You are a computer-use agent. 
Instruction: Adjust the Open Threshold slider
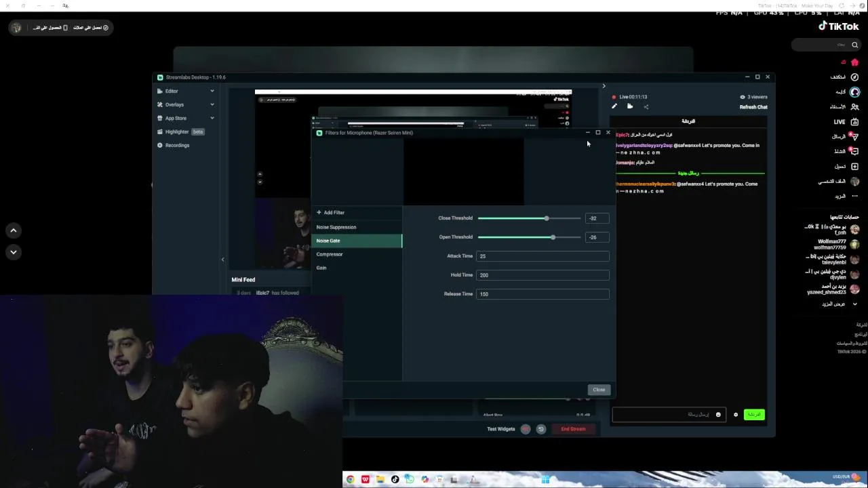tap(529, 237)
